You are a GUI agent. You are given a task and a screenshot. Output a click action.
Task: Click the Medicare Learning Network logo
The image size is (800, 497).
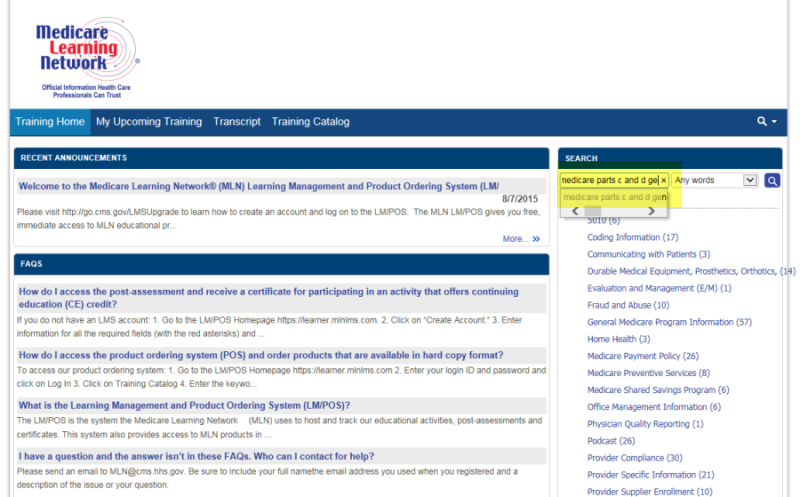(88, 57)
